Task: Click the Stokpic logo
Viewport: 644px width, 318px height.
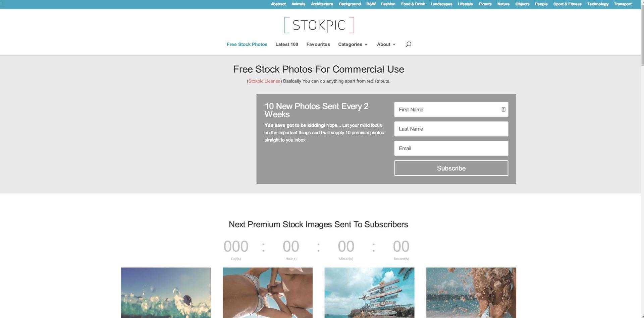Action: pos(319,25)
